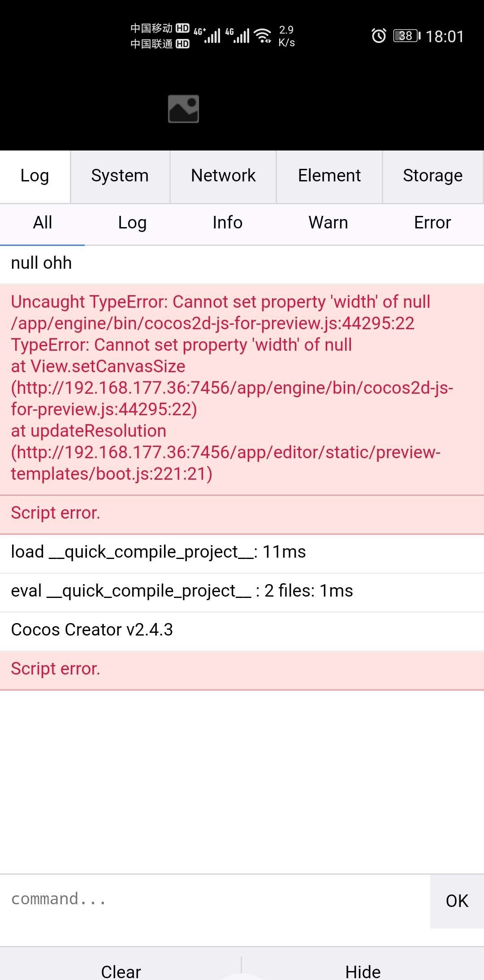The width and height of the screenshot is (484, 980).
Task: Open the Network tab
Action: coord(223,176)
